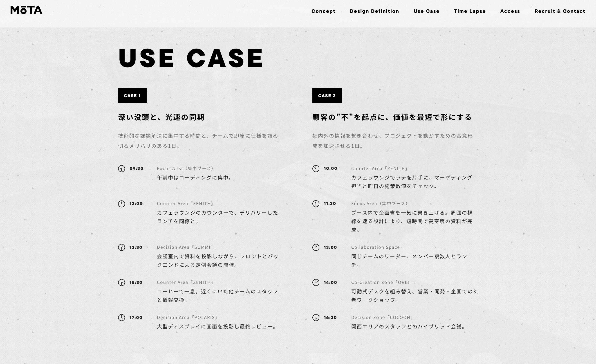Click description 同じチームのリーダー

click(x=409, y=261)
